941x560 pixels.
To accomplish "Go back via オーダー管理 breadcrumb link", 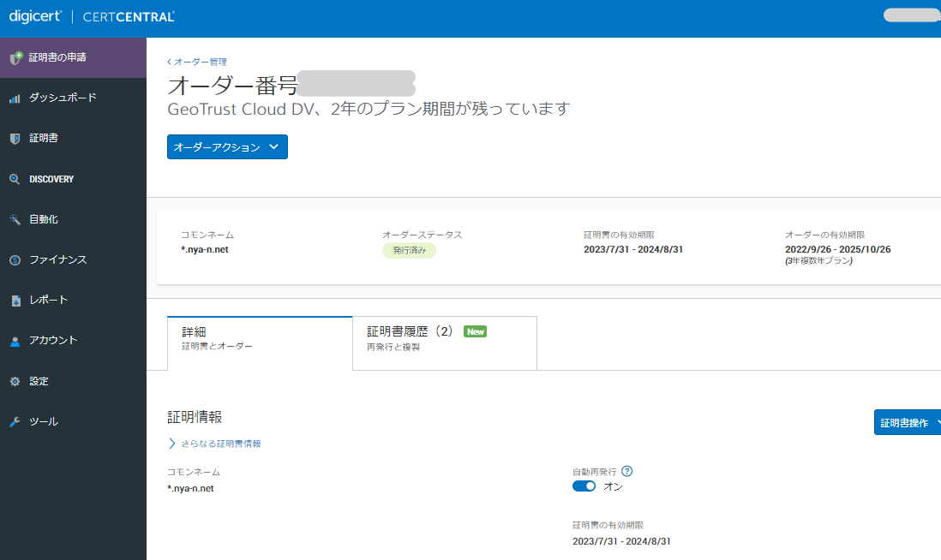I will click(197, 62).
